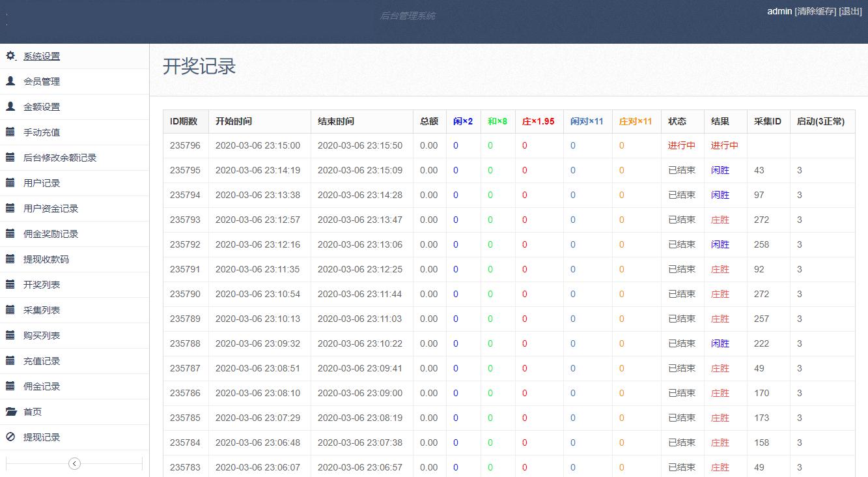Click end time 2020-03-06 23:07:38
Image resolution: width=868 pixels, height=477 pixels.
360,442
